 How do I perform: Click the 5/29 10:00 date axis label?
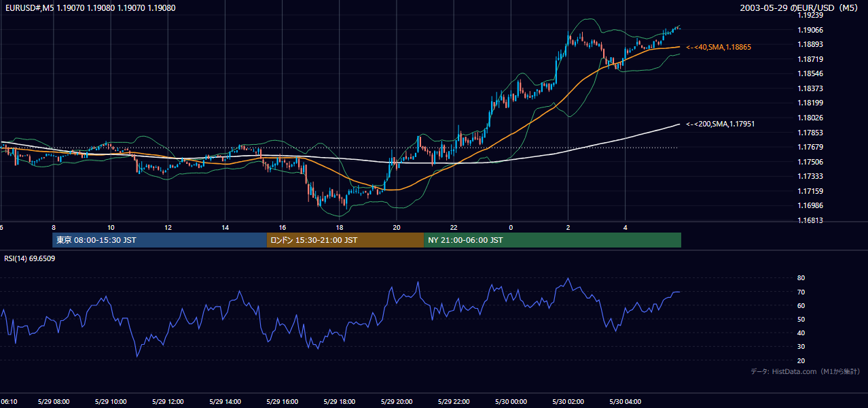(x=111, y=402)
